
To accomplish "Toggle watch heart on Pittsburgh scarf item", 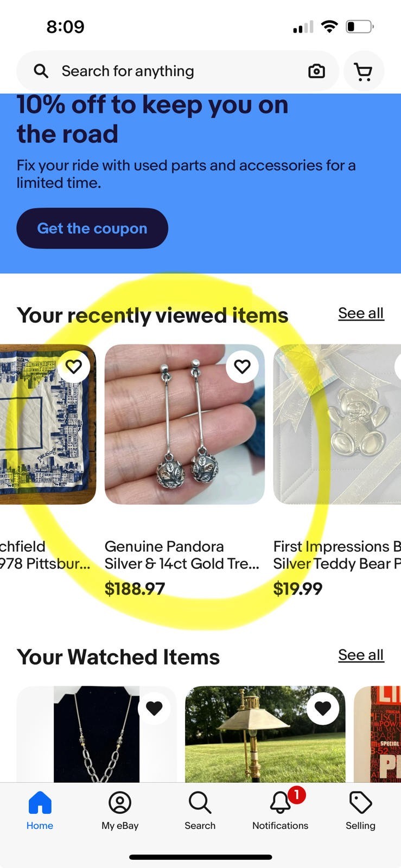I will 74,367.
